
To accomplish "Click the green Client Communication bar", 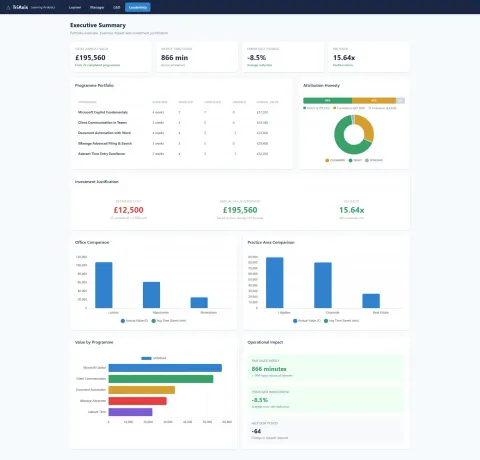I will 161,379.
